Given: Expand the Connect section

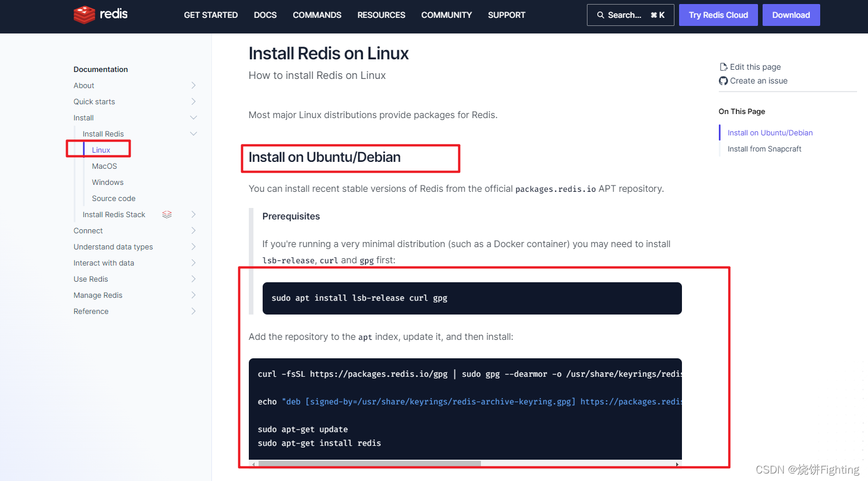Looking at the screenshot, I should [x=194, y=230].
